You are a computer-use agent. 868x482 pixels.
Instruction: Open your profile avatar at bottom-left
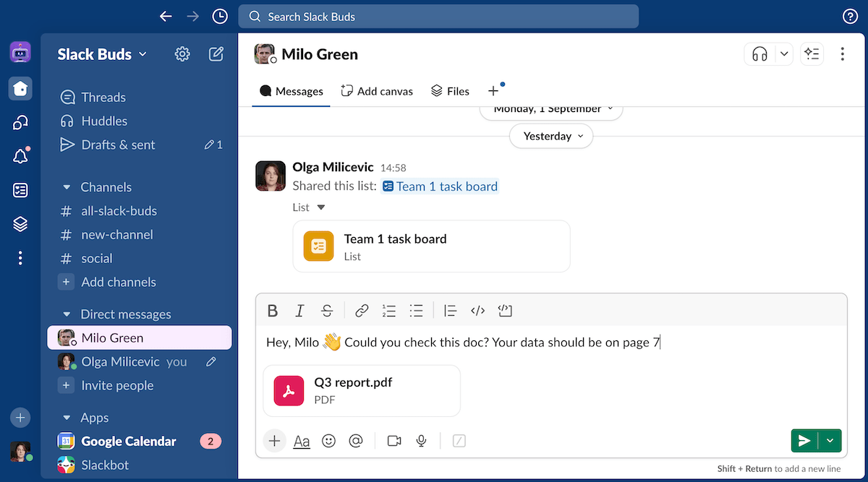click(20, 452)
